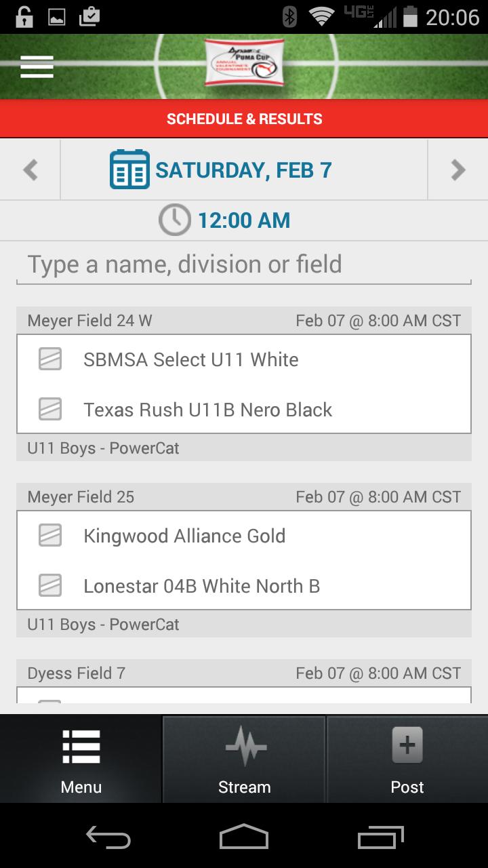Go to next day with right arrow
The height and width of the screenshot is (868, 488).
[458, 170]
